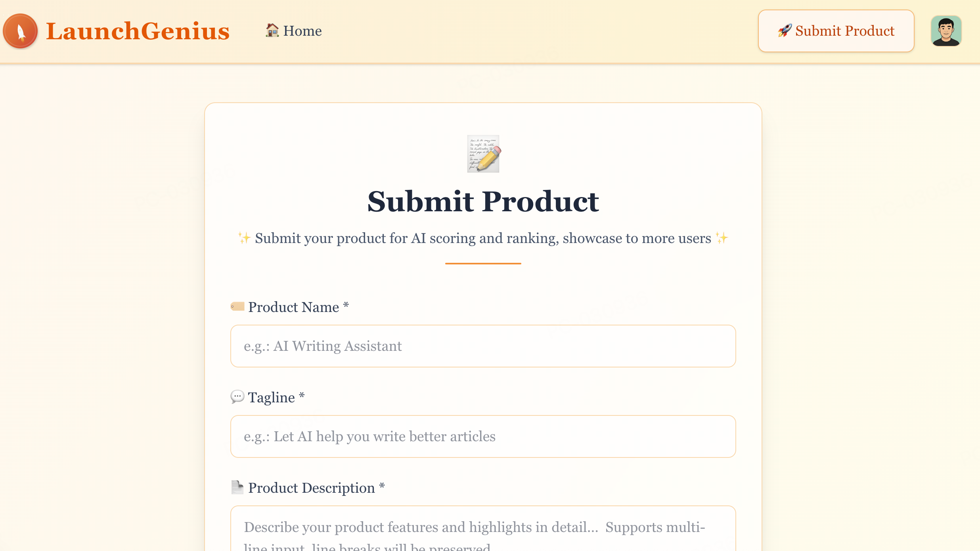
Task: Click the house icon beside Home
Action: [x=272, y=30]
